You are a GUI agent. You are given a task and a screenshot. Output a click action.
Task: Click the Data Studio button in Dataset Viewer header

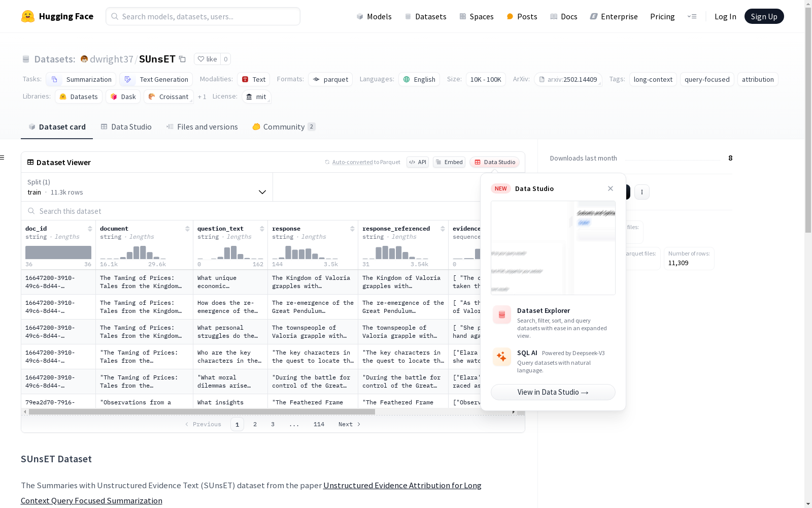pyautogui.click(x=495, y=162)
